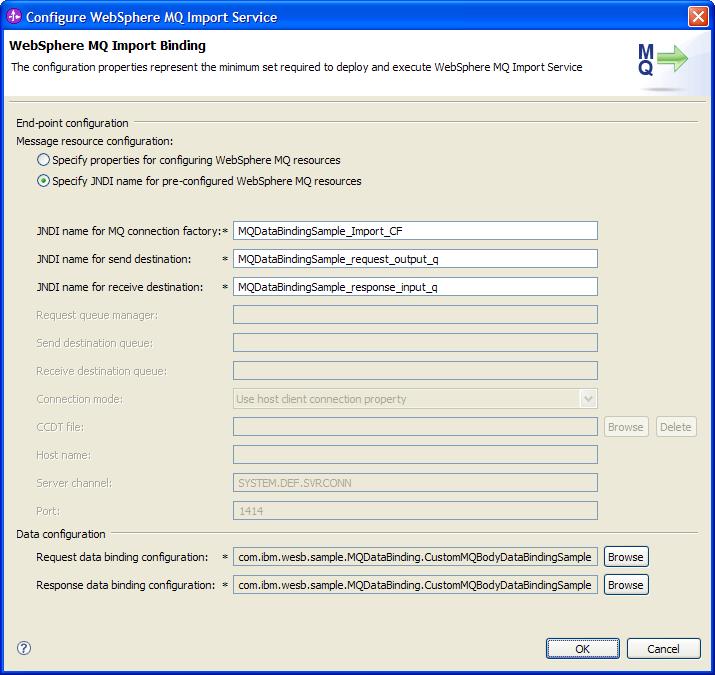Click the 'Receive destination queue:' label
715x675 pixels.
[x=101, y=371]
